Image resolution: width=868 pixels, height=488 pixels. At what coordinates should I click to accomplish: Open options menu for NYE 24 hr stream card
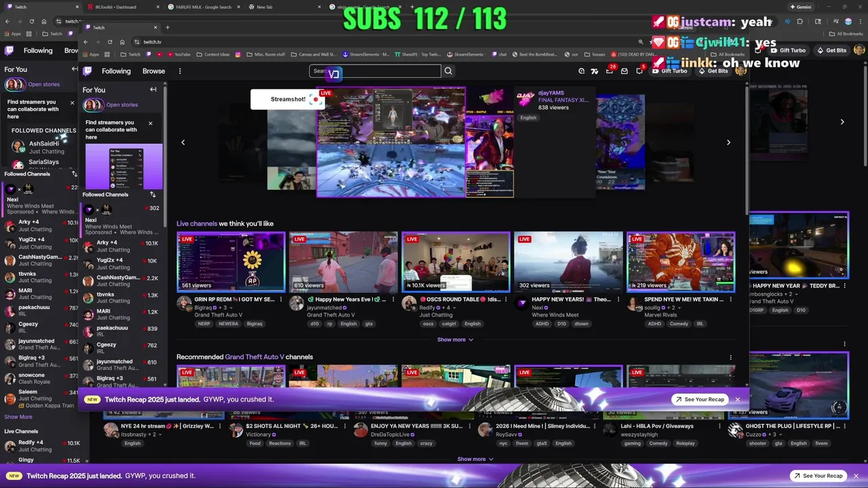(220, 426)
